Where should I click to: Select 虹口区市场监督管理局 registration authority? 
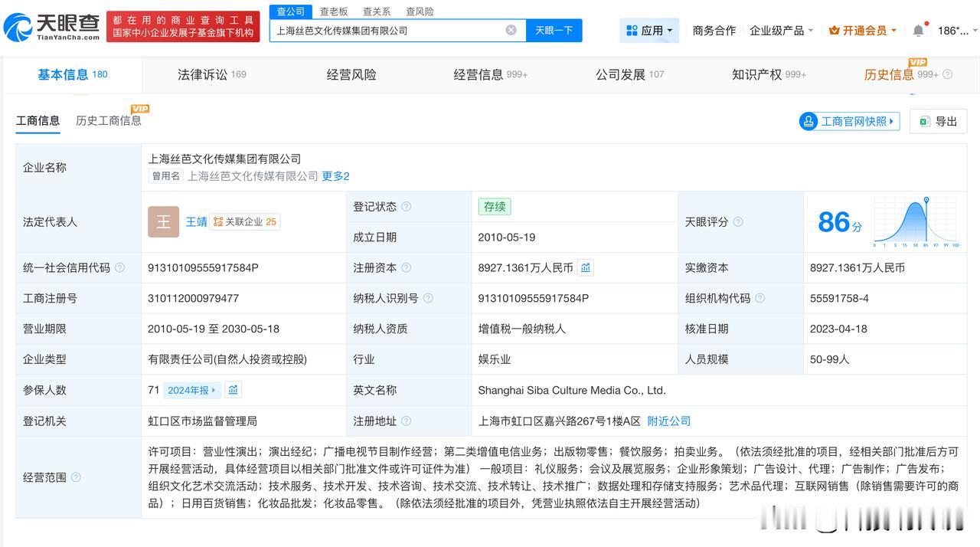202,421
